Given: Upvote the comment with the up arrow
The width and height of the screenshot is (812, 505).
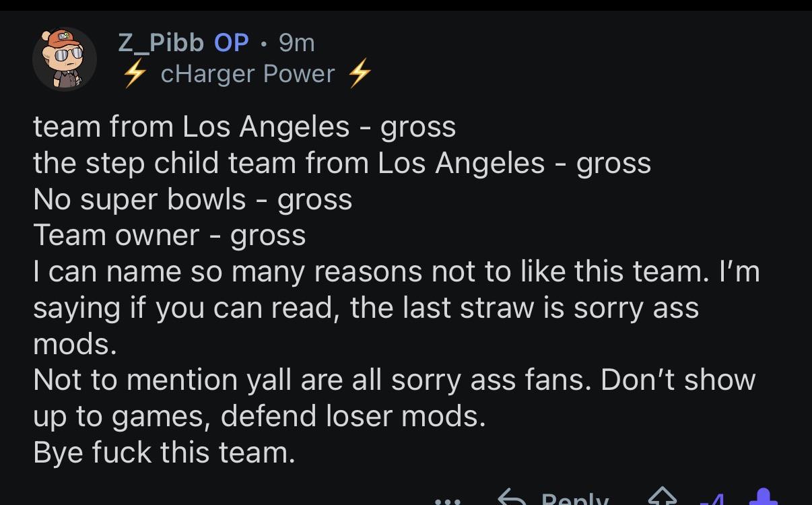Looking at the screenshot, I should pyautogui.click(x=662, y=498).
